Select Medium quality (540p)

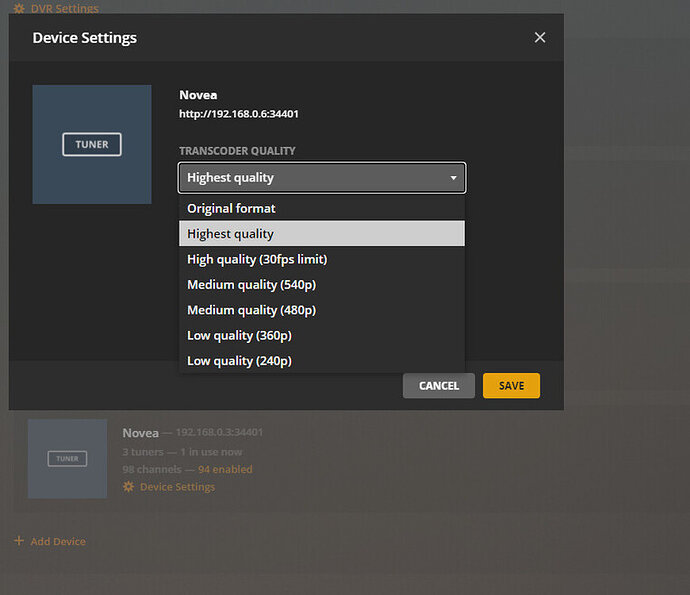[322, 285]
